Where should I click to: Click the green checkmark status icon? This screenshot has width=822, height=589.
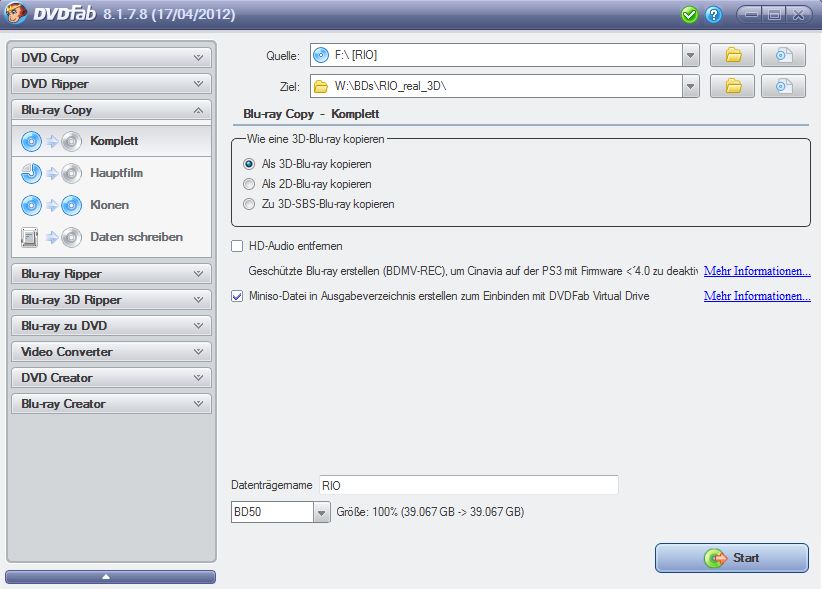tap(689, 15)
